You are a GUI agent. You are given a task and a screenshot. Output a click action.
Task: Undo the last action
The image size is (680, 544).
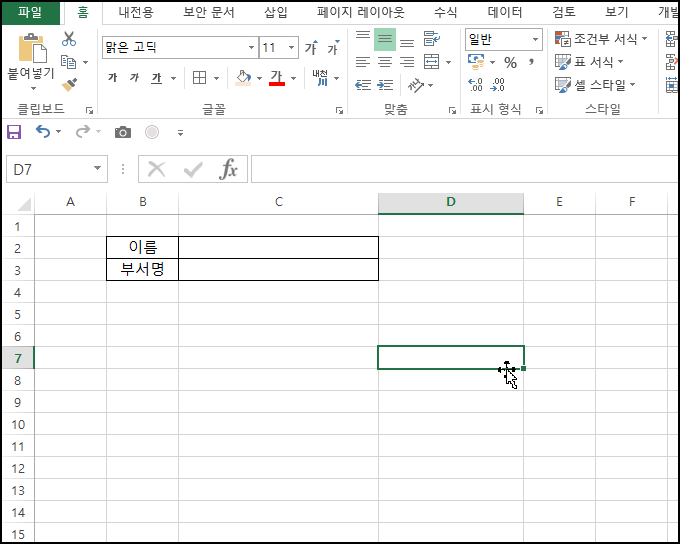point(42,131)
